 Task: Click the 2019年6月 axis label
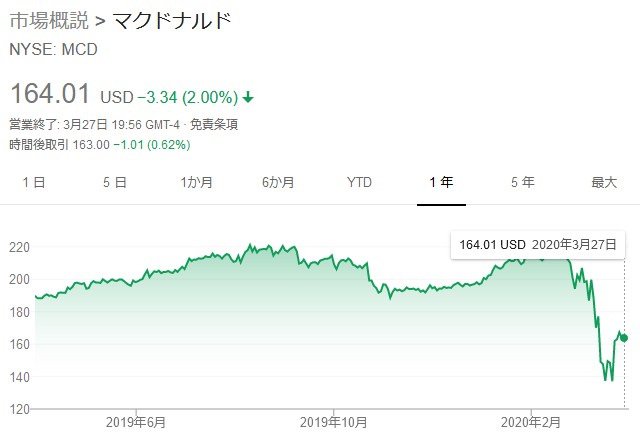[135, 423]
